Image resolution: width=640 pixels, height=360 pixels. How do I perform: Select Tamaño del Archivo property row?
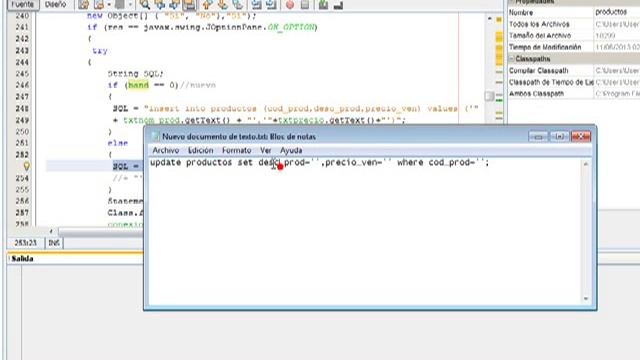[x=573, y=36]
